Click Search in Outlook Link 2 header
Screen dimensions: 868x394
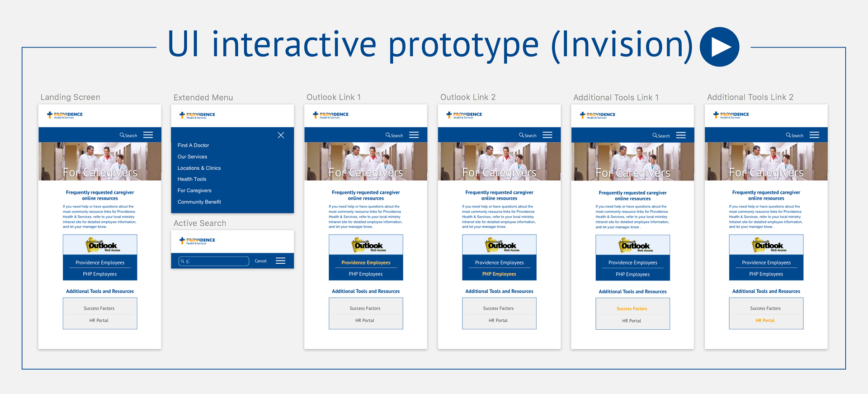pos(528,135)
